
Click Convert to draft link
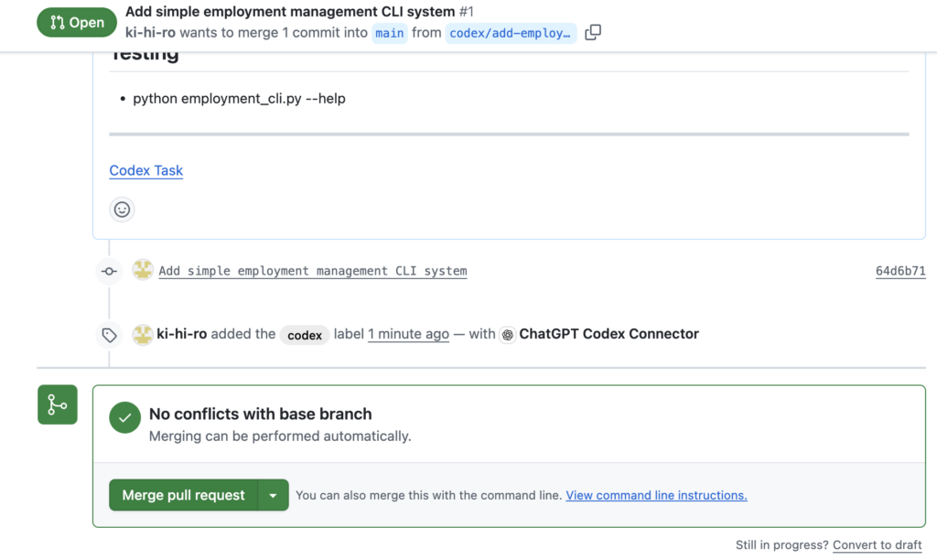coord(877,545)
